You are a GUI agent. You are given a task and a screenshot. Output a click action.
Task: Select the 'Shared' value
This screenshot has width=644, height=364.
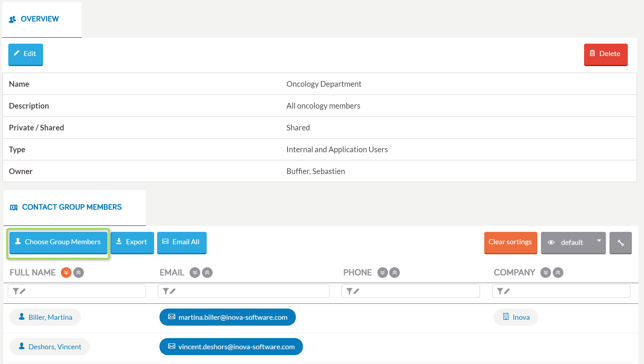coord(298,128)
